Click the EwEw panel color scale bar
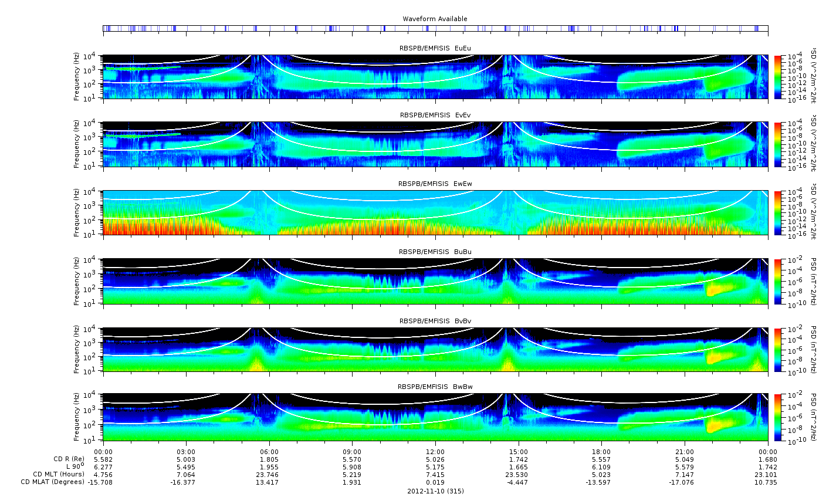 pos(777,213)
